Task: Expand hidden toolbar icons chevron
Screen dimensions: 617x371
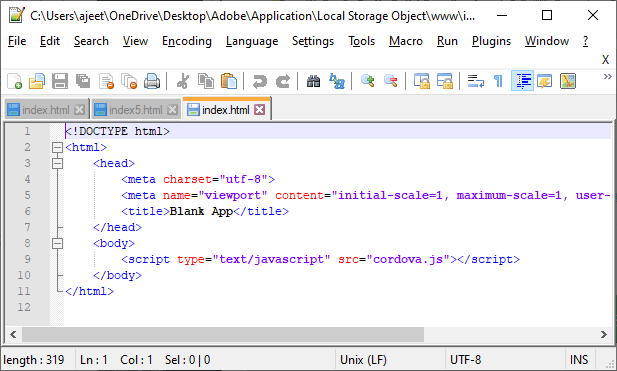Action: pyautogui.click(x=608, y=76)
